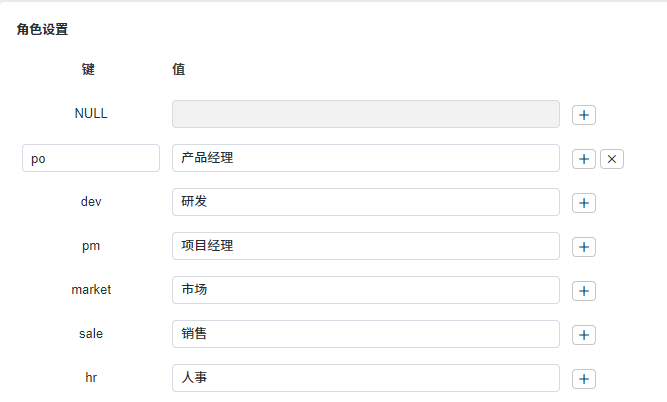Image resolution: width=667 pixels, height=402 pixels.
Task: Click the 角色设置 section heading
Action: click(43, 30)
